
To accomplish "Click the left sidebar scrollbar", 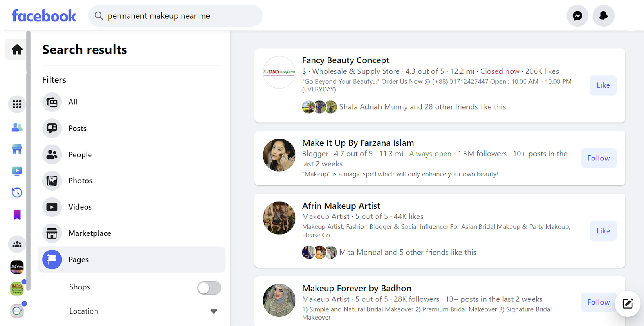I will point(28,161).
